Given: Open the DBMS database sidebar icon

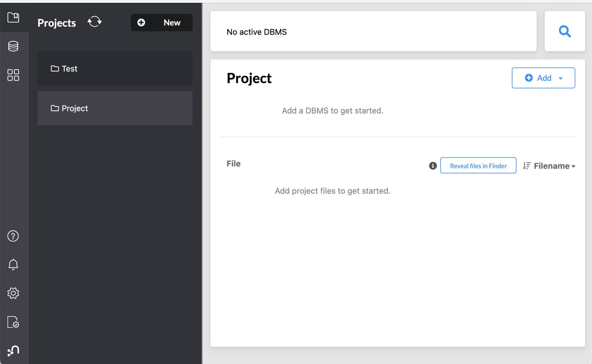Looking at the screenshot, I should pos(13,46).
